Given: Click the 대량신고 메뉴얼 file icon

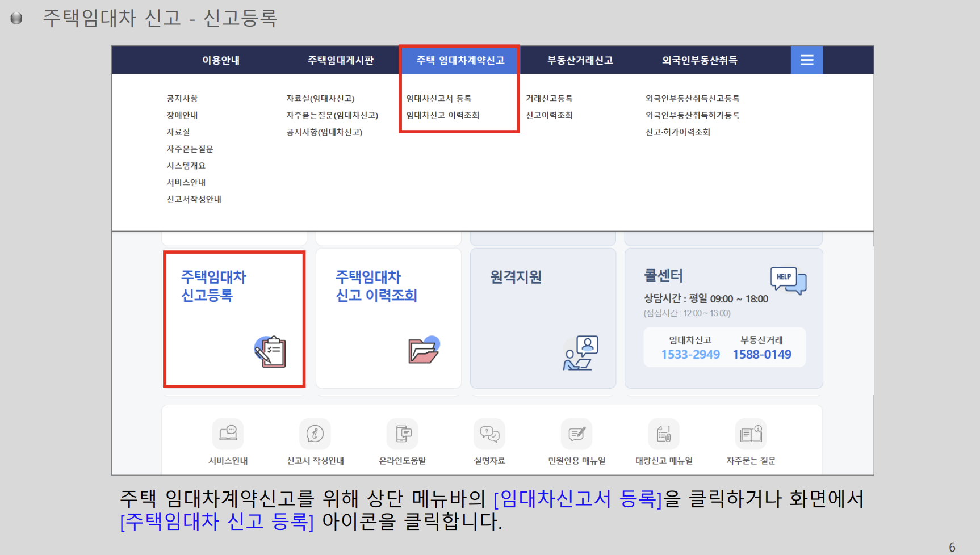Looking at the screenshot, I should tap(663, 434).
